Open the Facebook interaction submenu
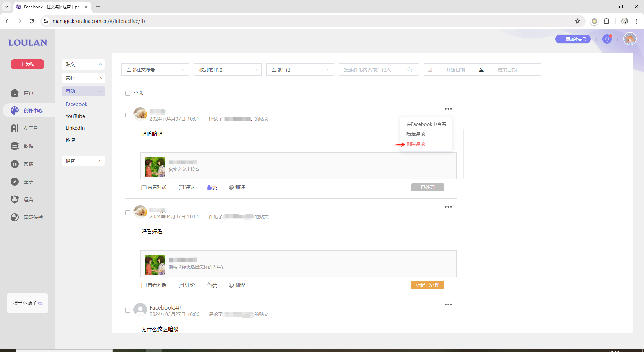 pos(76,104)
